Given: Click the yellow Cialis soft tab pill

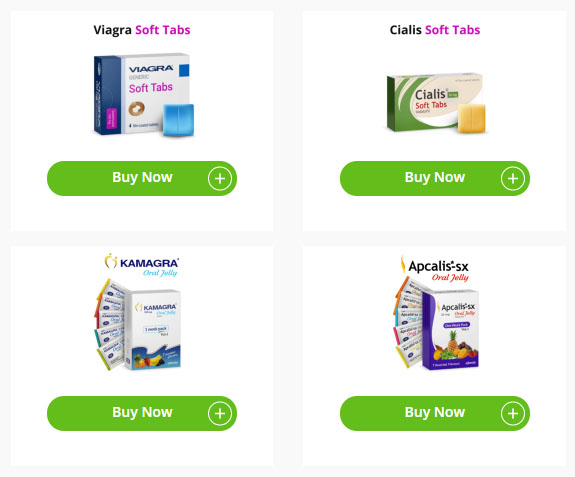Looking at the screenshot, I should 472,118.
